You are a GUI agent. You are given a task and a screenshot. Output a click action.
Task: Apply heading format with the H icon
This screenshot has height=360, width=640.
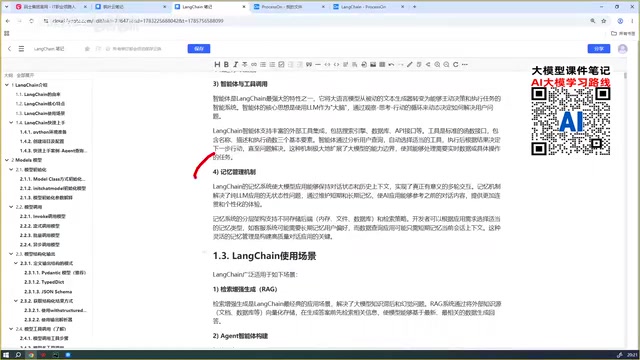click(x=217, y=64)
